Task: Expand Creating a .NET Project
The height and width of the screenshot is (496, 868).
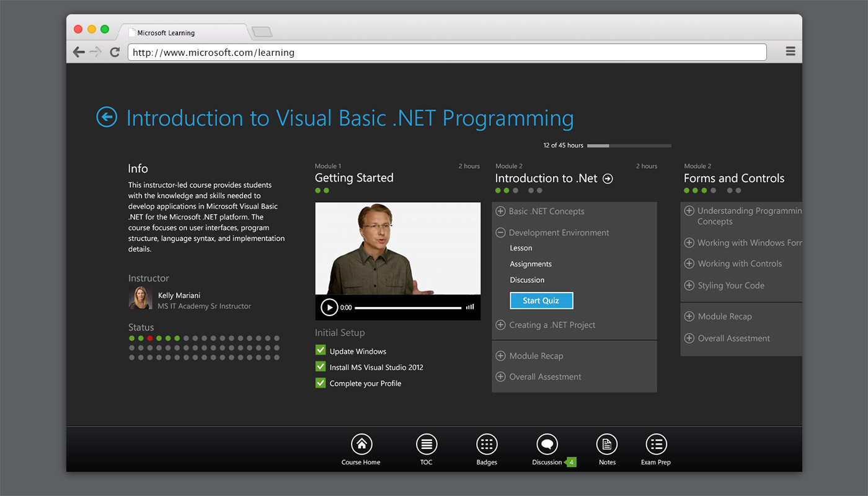Action: (500, 325)
